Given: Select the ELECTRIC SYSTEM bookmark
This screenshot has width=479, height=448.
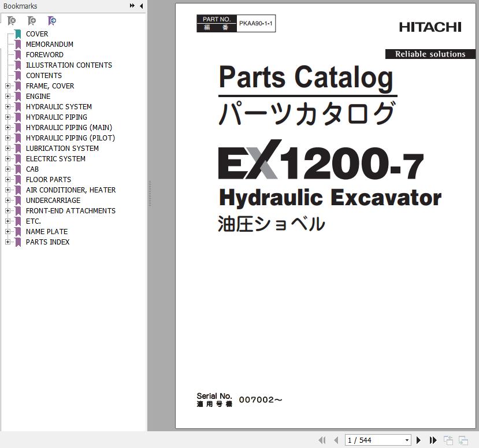Looking at the screenshot, I should pyautogui.click(x=55, y=158).
